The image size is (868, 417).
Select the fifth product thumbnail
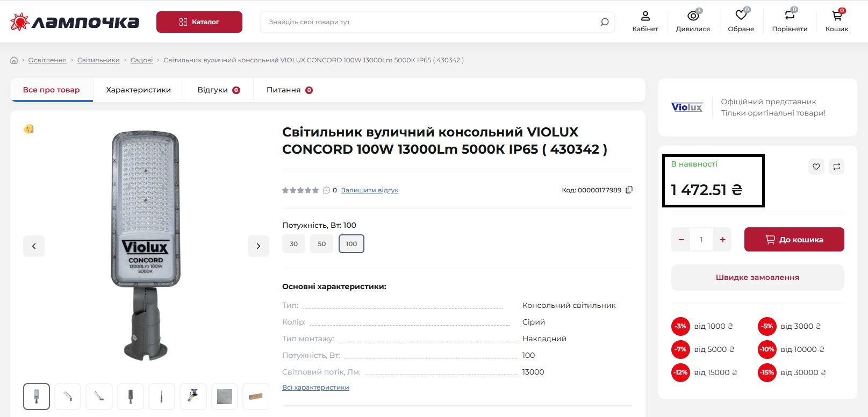coord(162,397)
